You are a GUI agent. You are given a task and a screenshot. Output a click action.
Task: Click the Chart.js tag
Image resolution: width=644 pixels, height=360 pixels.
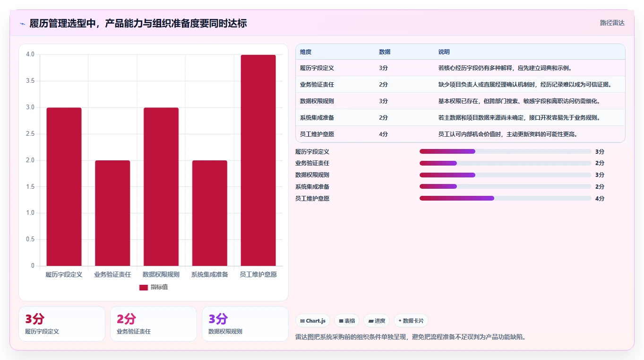[313, 321]
